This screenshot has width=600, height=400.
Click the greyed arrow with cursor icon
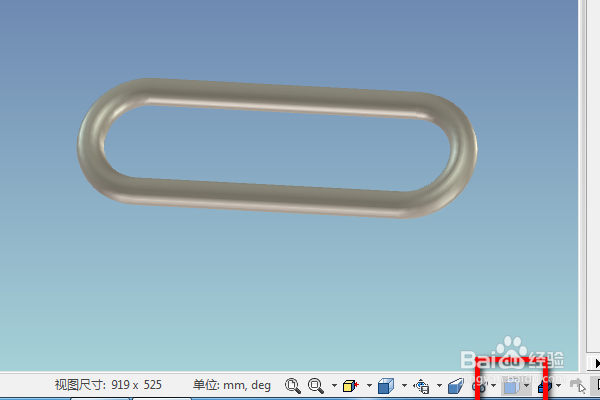tap(578, 386)
